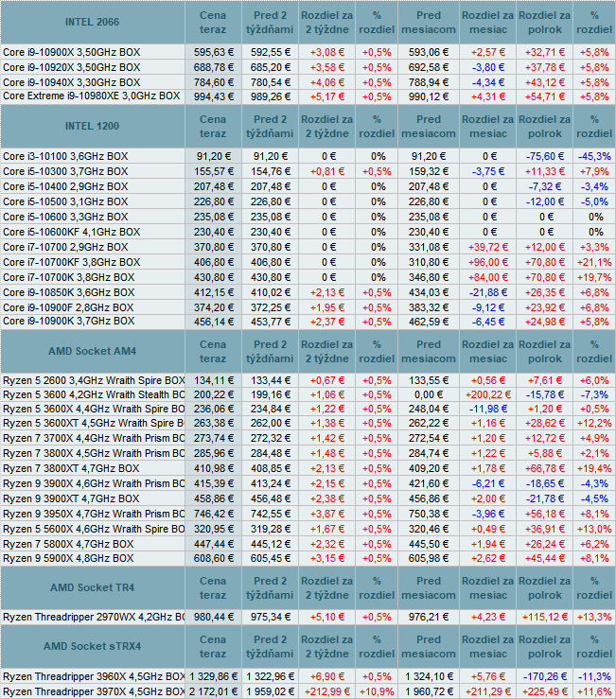The height and width of the screenshot is (699, 616).
Task: Select the Core i5-10400 2,9GHz BOX row
Action: click(x=308, y=186)
